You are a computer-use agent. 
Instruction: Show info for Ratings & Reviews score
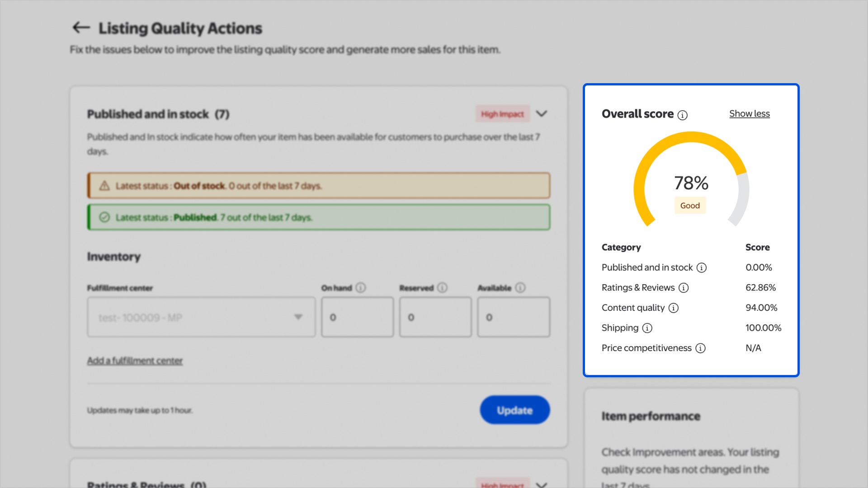pyautogui.click(x=684, y=288)
